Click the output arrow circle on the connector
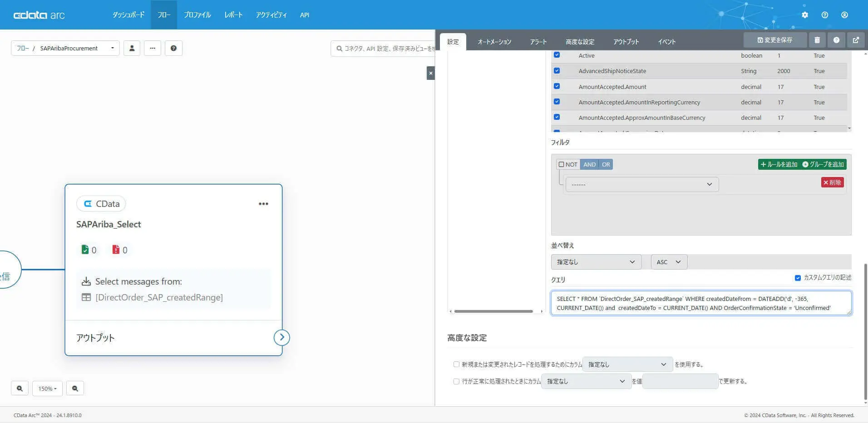The image size is (868, 423). pos(282,337)
